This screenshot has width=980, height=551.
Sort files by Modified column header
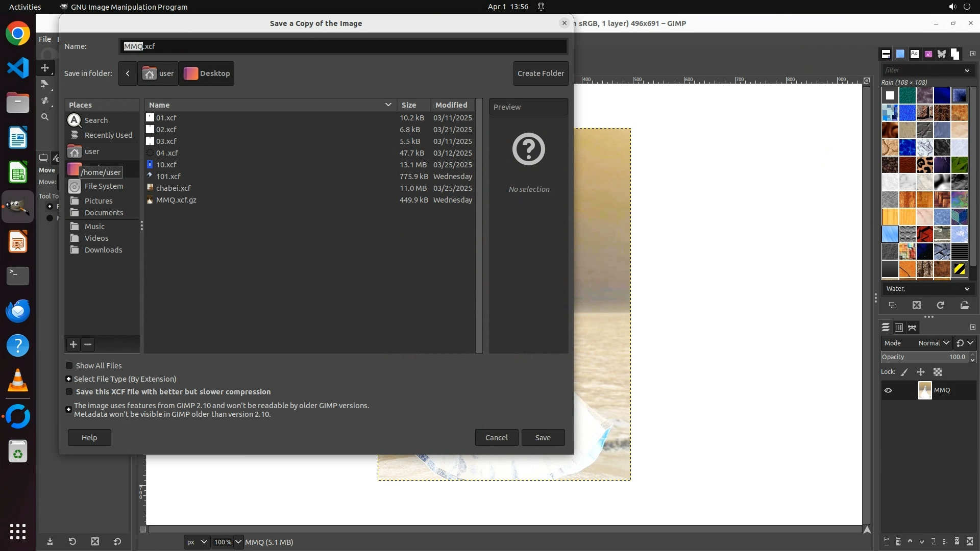pyautogui.click(x=451, y=105)
